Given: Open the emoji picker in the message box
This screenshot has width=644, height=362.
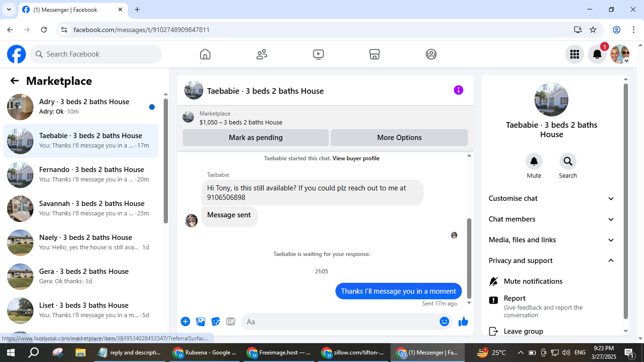Looking at the screenshot, I should click(444, 321).
